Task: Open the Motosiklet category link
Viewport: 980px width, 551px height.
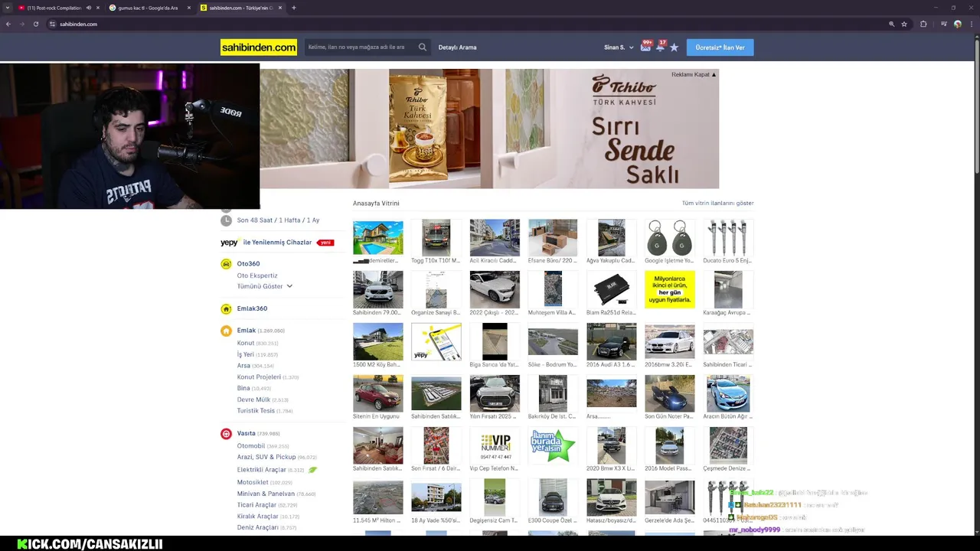Action: point(252,483)
